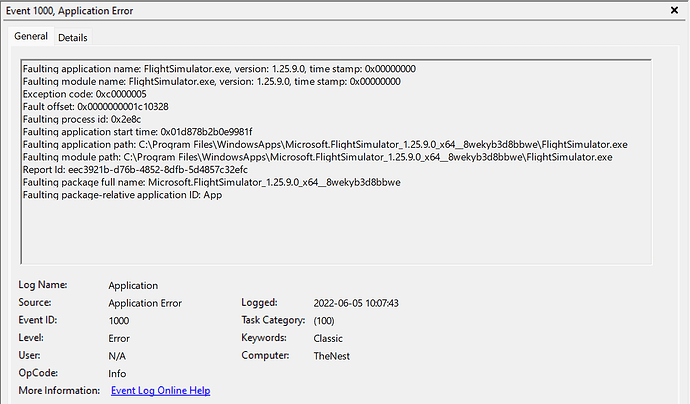This screenshot has width=690, height=404.
Task: Switch to the Details tab
Action: click(73, 37)
